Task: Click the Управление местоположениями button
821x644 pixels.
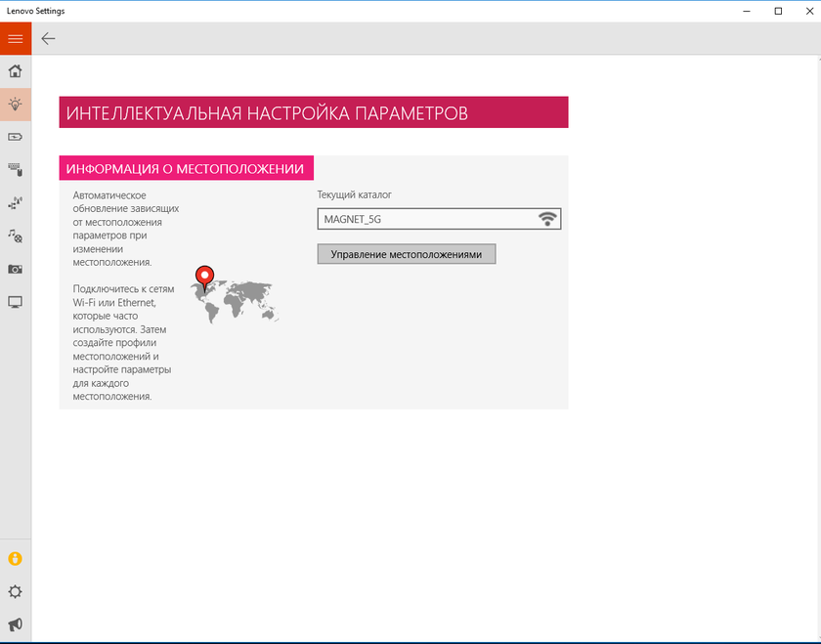Action: (x=407, y=254)
